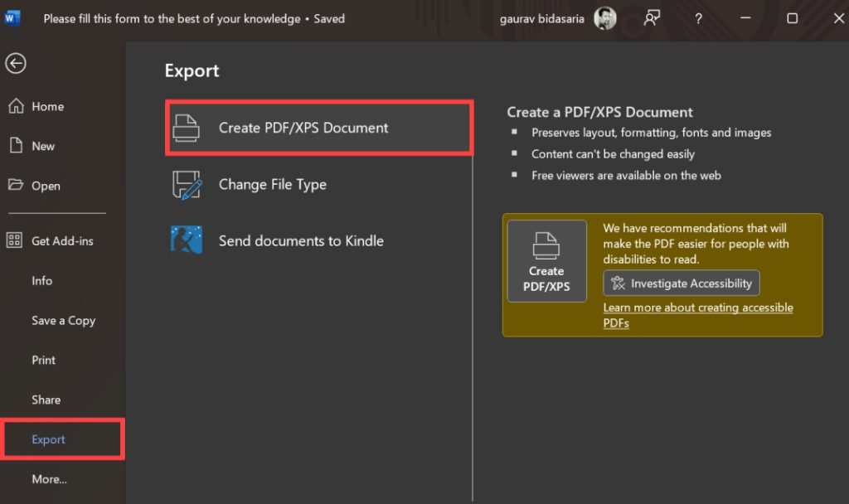Select Create PDF/XPS Document option
The width and height of the screenshot is (849, 504).
pyautogui.click(x=319, y=128)
